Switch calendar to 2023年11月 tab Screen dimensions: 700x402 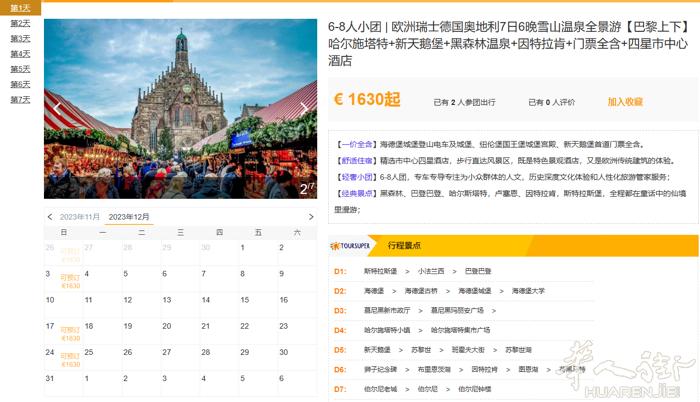pos(79,217)
